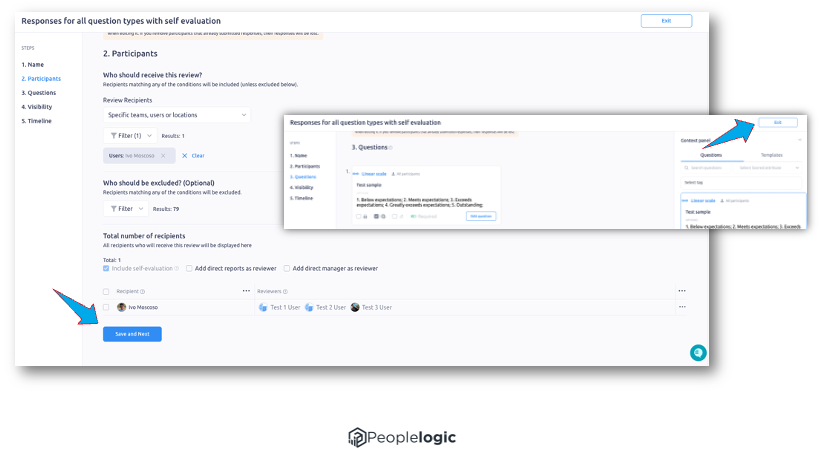Click Clear to reset recipient filters
This screenshot has width=820, height=460.
click(193, 156)
